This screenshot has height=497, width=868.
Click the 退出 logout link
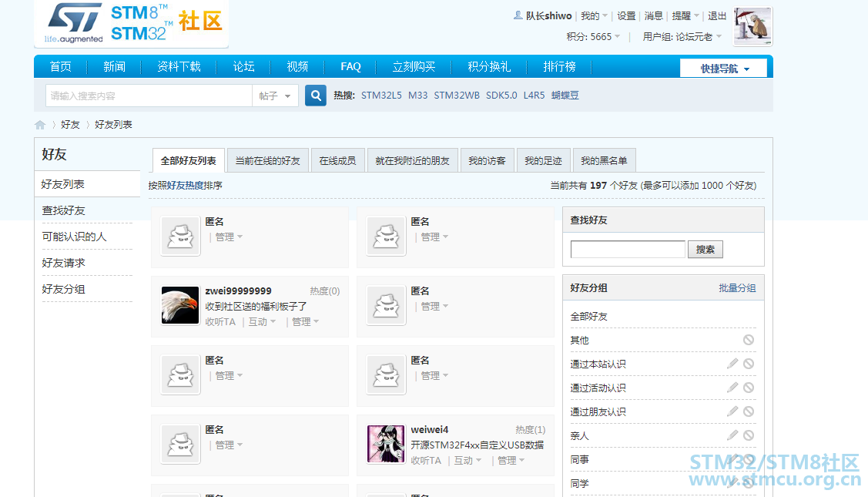click(717, 16)
